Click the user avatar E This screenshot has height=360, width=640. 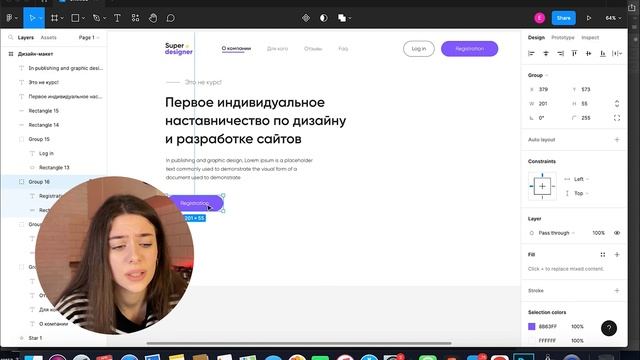[540, 18]
